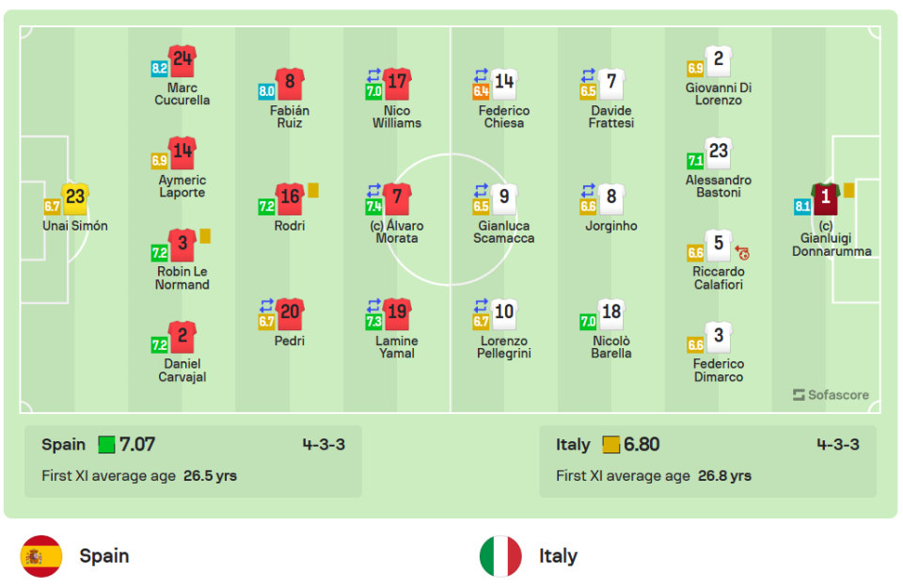Viewport: 903px width, 588px height.
Task: Click Rodri's yellow card icon
Action: (x=313, y=190)
